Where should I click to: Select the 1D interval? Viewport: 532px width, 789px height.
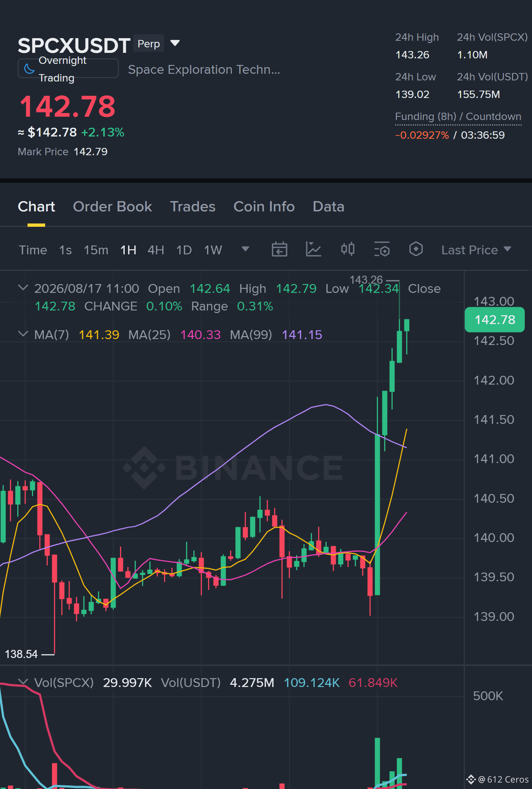184,250
